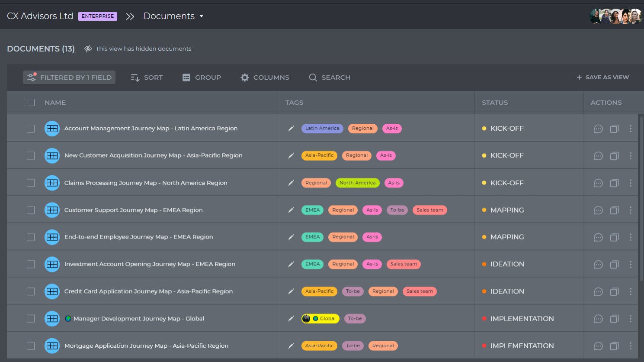Edit tags for Claims Processing Journey Map
Viewport: 644px width, 362px height.
tap(291, 183)
